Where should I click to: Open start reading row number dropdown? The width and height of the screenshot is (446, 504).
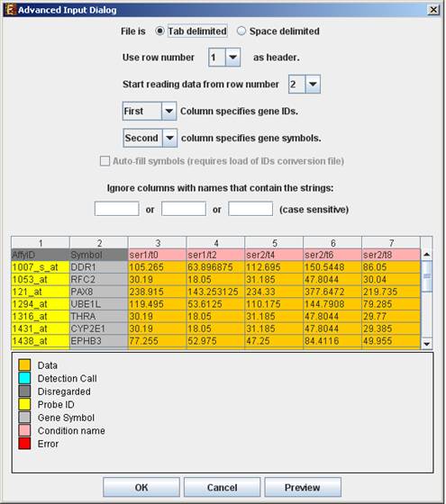313,85
